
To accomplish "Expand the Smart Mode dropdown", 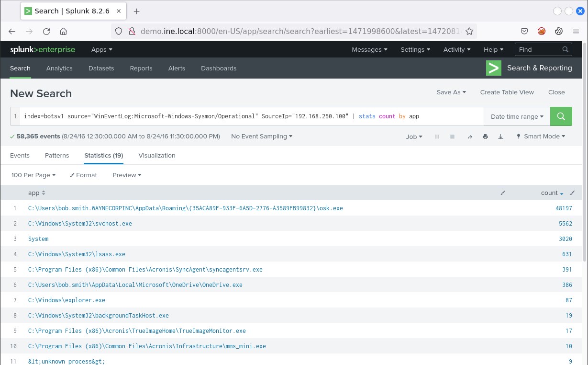I will [x=541, y=137].
